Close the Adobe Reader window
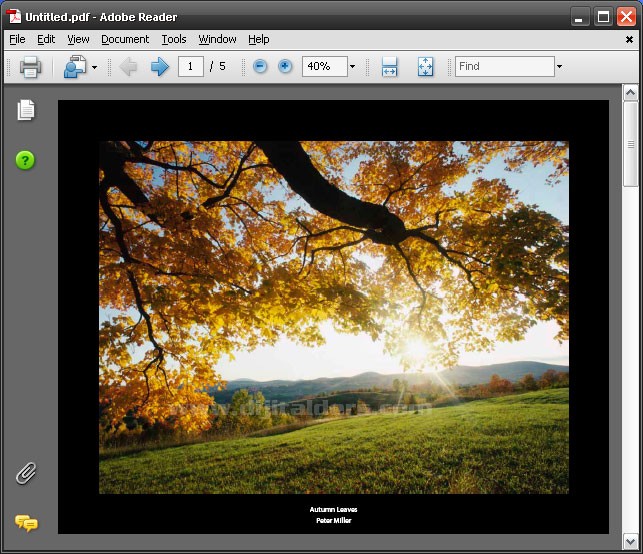Image resolution: width=643 pixels, height=554 pixels. click(x=627, y=17)
